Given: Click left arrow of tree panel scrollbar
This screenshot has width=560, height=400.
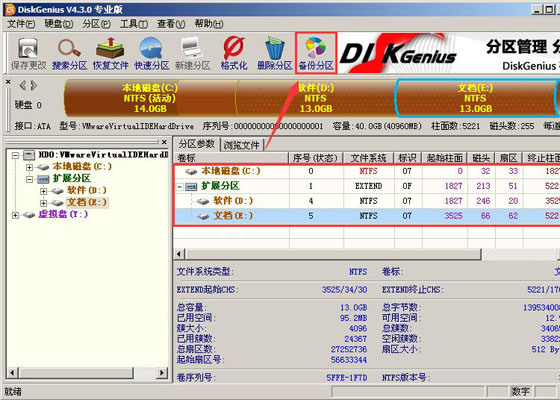Looking at the screenshot, I should coord(12,373).
